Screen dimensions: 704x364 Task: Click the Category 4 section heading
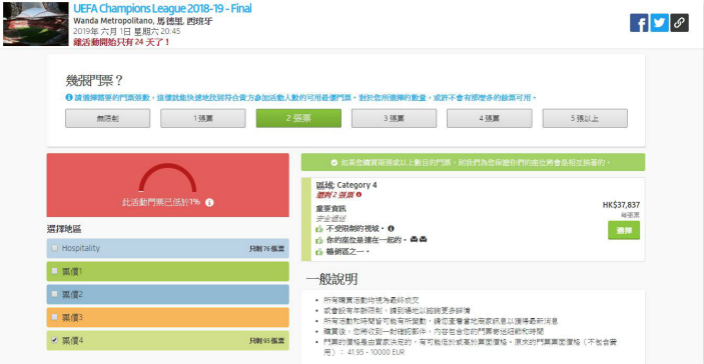tap(347, 185)
